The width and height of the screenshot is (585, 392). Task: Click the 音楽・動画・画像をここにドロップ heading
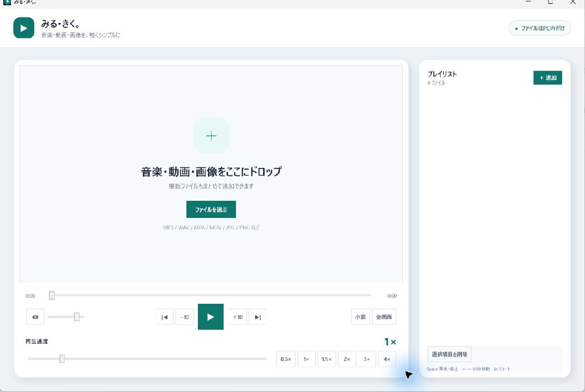[211, 172]
